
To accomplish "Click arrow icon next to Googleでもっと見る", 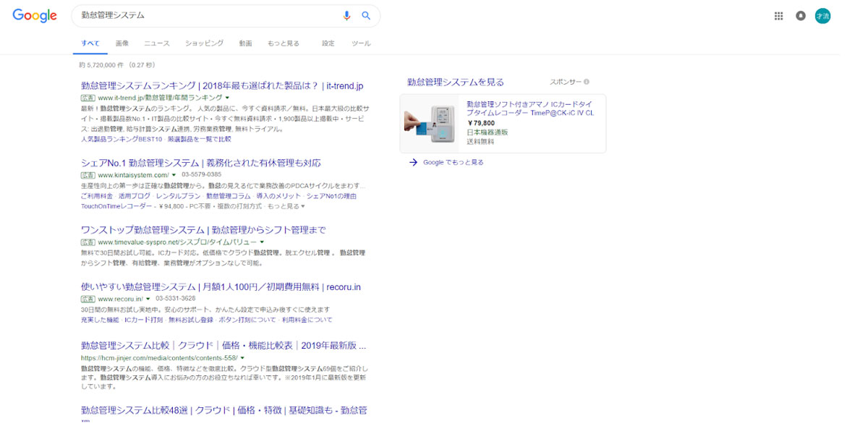I will tap(413, 162).
